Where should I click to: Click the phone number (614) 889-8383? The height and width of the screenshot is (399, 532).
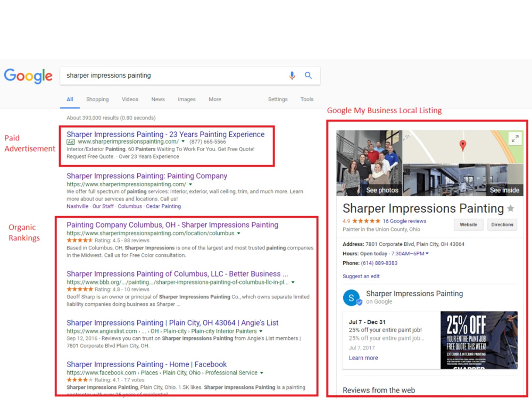pyautogui.click(x=379, y=263)
